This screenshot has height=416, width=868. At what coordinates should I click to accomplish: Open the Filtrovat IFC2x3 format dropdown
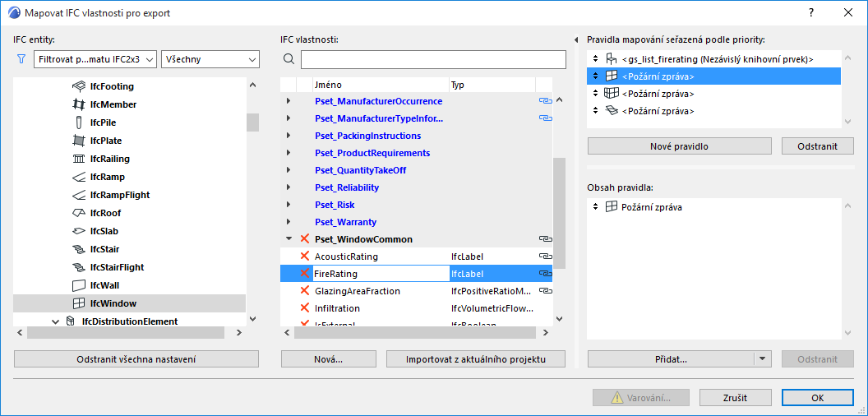[x=95, y=59]
